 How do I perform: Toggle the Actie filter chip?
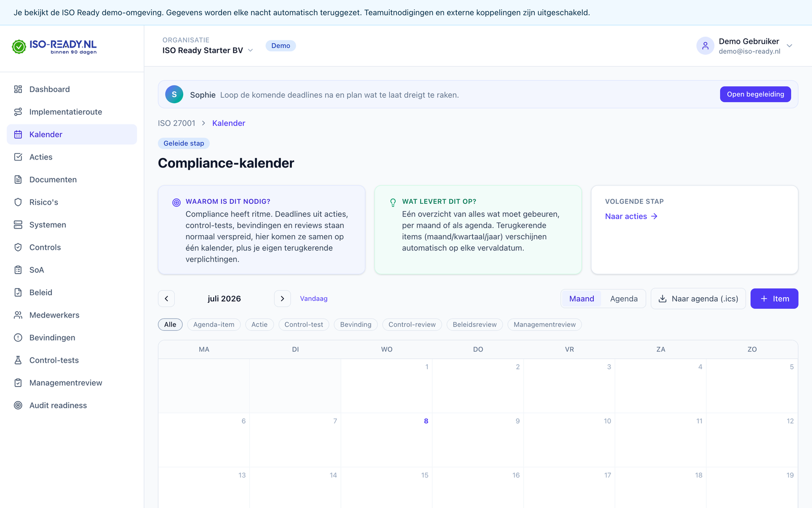point(259,325)
